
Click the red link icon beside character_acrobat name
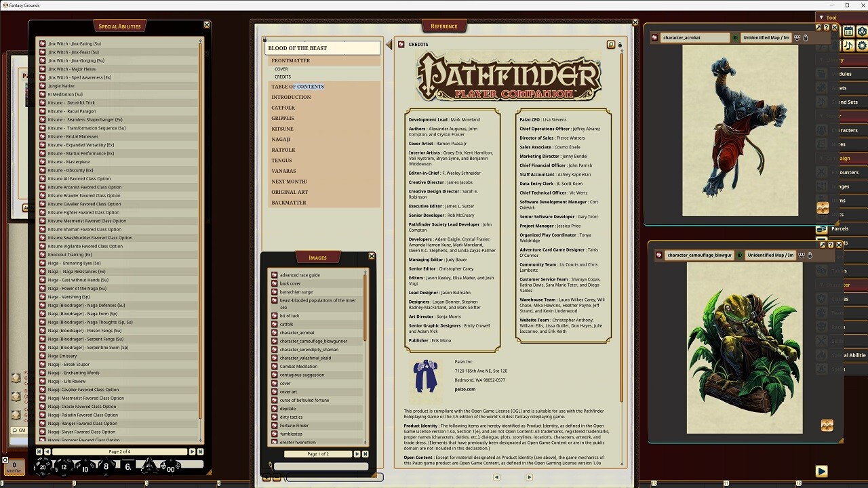655,37
